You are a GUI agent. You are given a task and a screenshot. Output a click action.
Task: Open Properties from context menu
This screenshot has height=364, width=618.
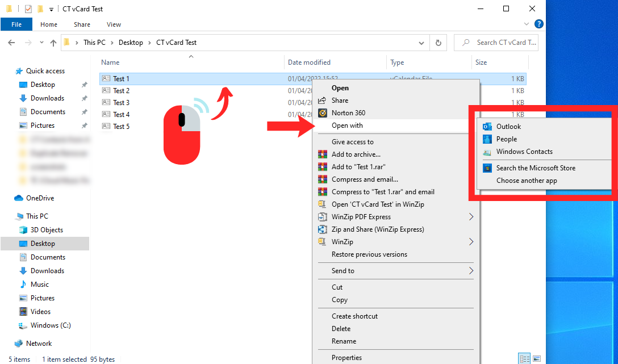346,358
